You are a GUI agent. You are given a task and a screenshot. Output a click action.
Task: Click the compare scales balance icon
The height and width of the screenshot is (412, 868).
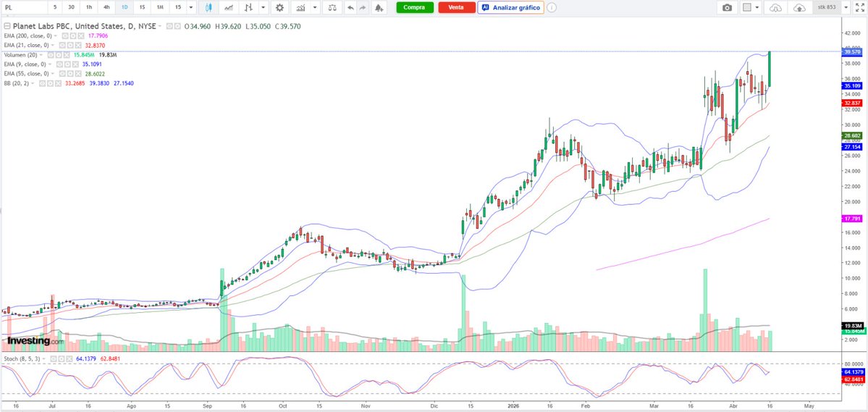coord(332,8)
